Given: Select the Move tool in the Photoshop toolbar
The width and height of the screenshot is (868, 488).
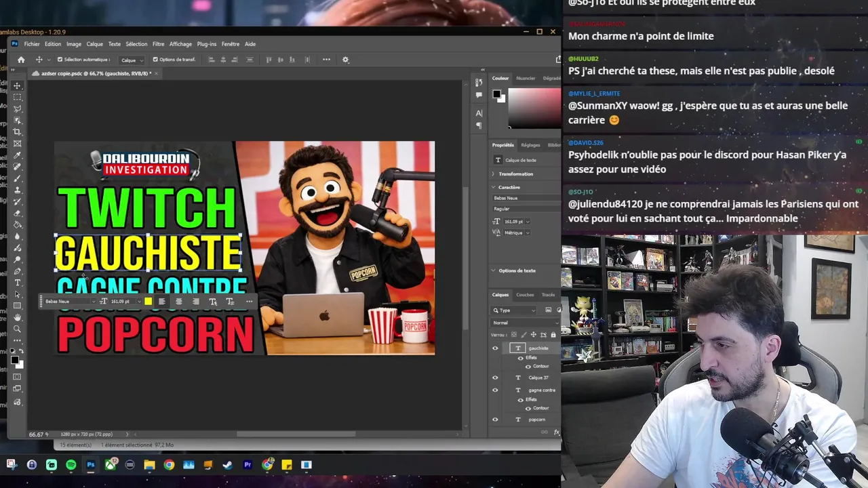Looking at the screenshot, I should 18,85.
